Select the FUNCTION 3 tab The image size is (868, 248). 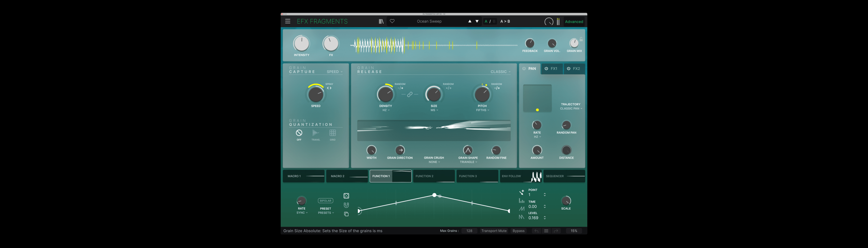(478, 176)
